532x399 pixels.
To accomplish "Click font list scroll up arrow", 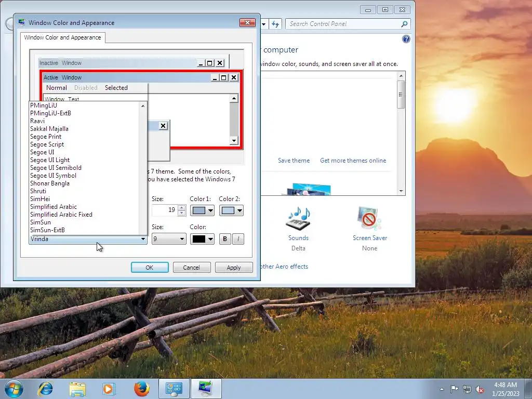I will point(143,106).
